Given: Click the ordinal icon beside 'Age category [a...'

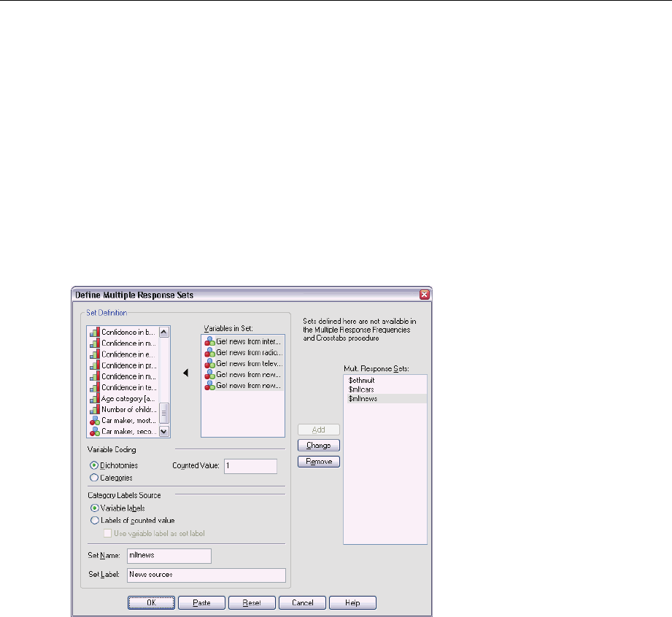Looking at the screenshot, I should tap(95, 398).
